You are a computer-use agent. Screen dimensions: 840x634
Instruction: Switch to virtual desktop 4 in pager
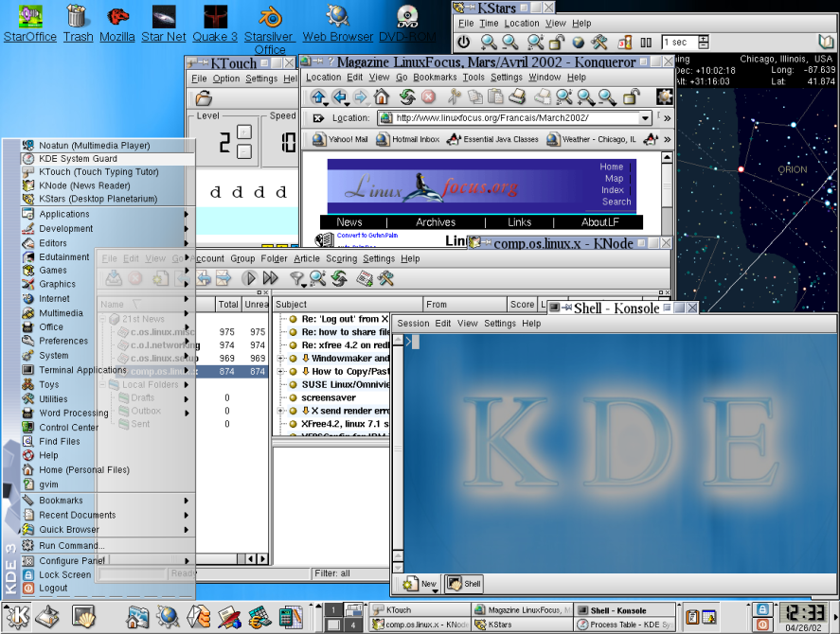(352, 625)
